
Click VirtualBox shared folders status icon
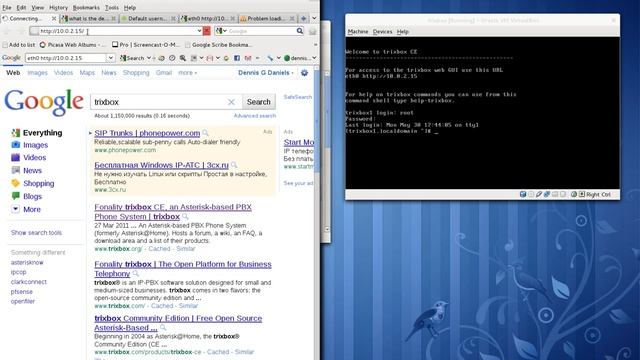[x=555, y=194]
